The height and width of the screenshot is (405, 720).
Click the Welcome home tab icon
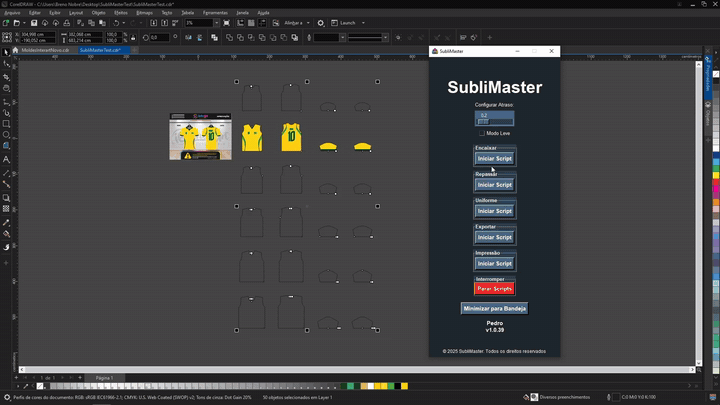tap(15, 50)
